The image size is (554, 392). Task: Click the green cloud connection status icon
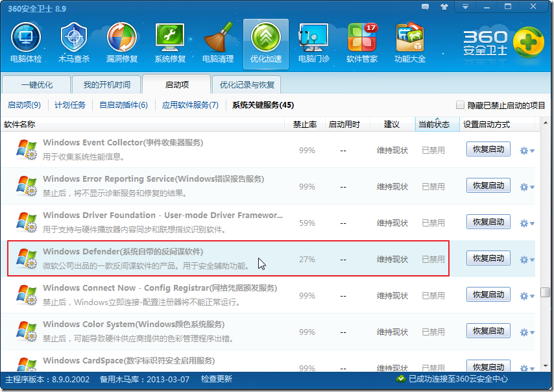tap(401, 379)
